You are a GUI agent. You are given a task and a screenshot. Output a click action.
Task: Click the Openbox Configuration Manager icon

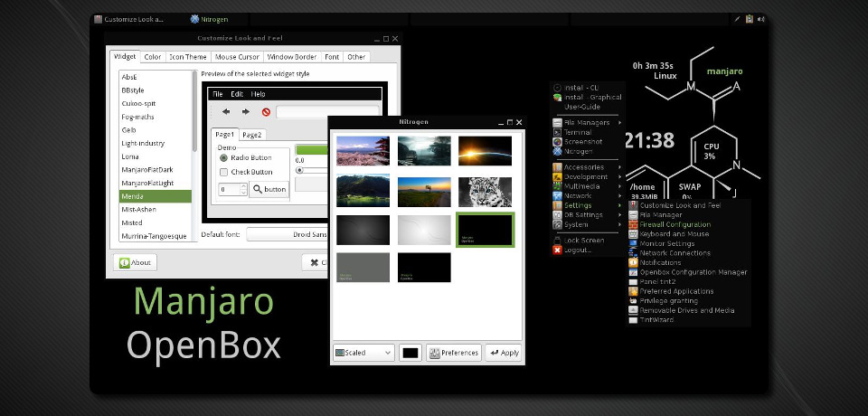pyautogui.click(x=633, y=272)
